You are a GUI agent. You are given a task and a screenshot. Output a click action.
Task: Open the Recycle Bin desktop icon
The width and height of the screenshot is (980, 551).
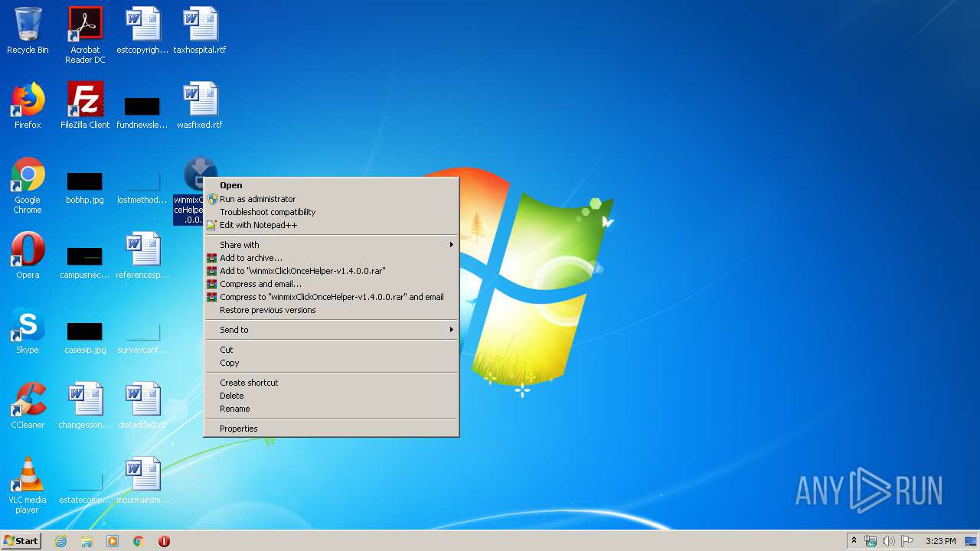pos(28,31)
